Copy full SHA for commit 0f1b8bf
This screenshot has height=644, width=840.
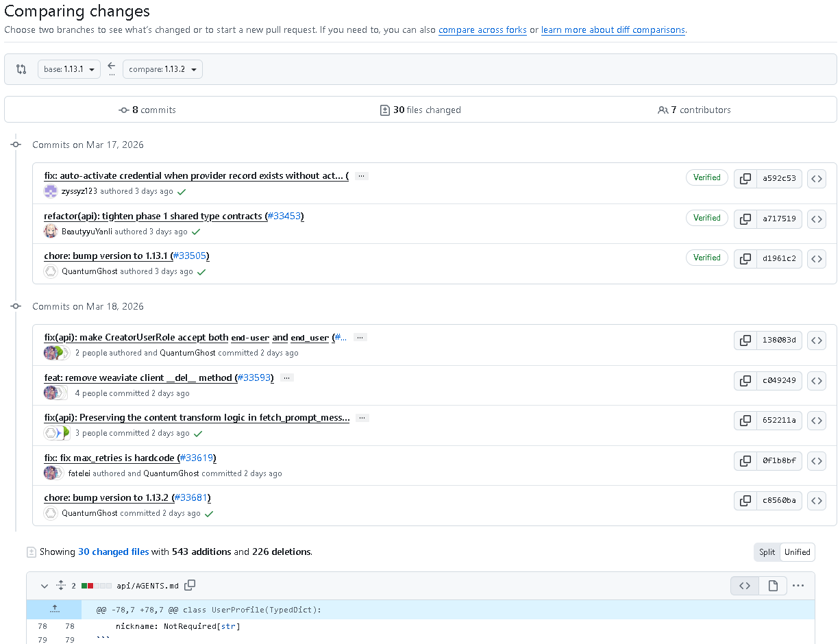(x=745, y=461)
